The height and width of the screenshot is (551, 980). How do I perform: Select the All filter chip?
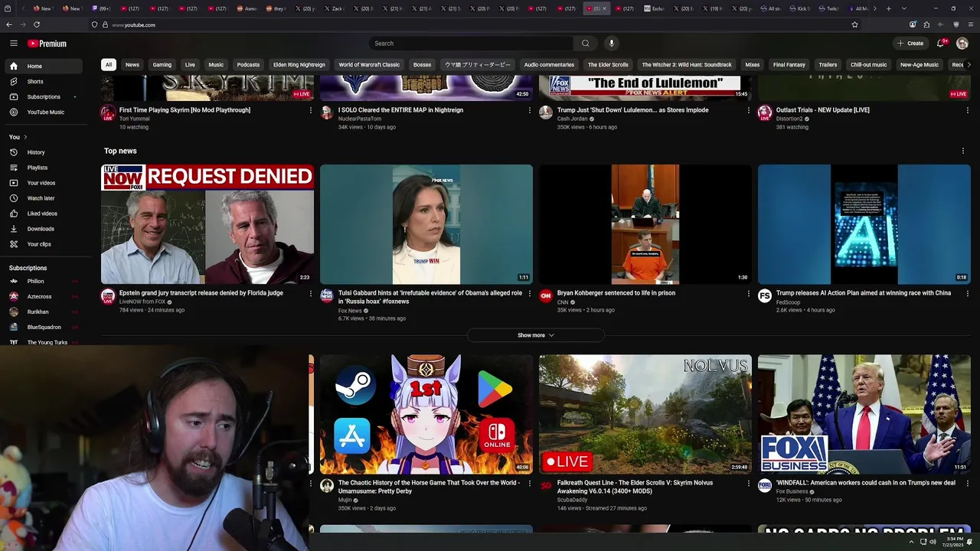pyautogui.click(x=109, y=65)
